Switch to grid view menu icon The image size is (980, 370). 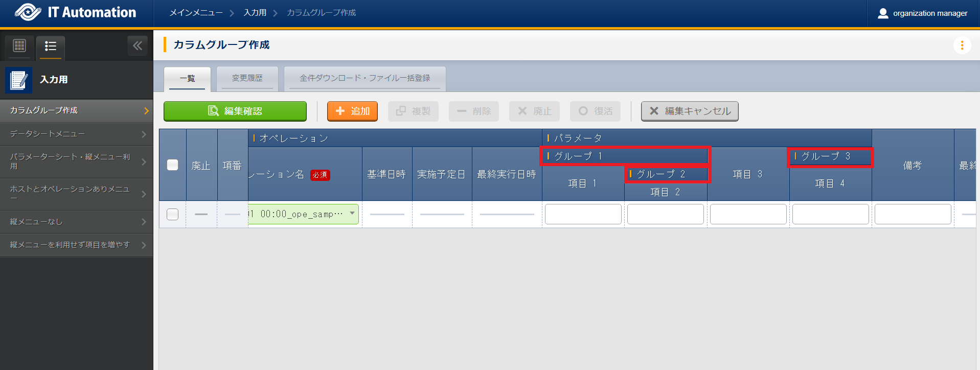point(19,46)
